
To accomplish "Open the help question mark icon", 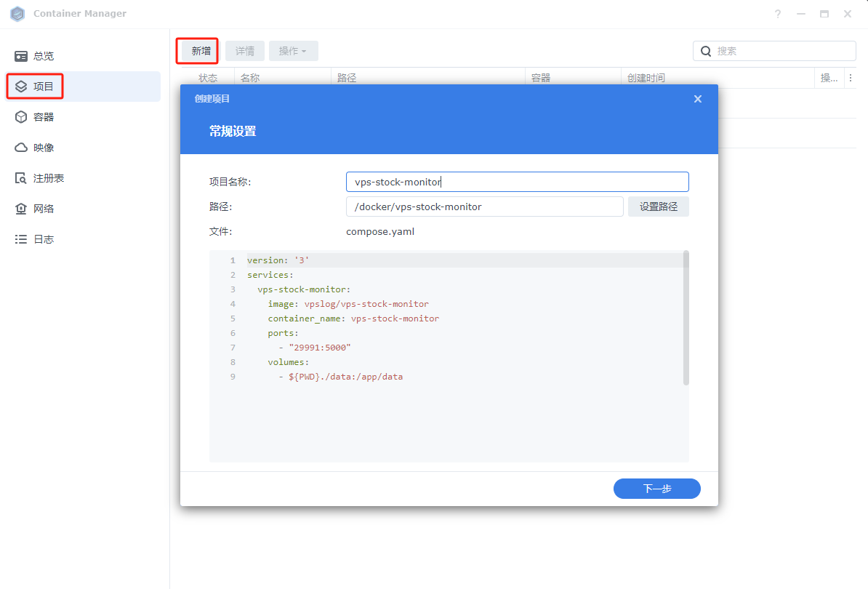I will click(x=778, y=14).
